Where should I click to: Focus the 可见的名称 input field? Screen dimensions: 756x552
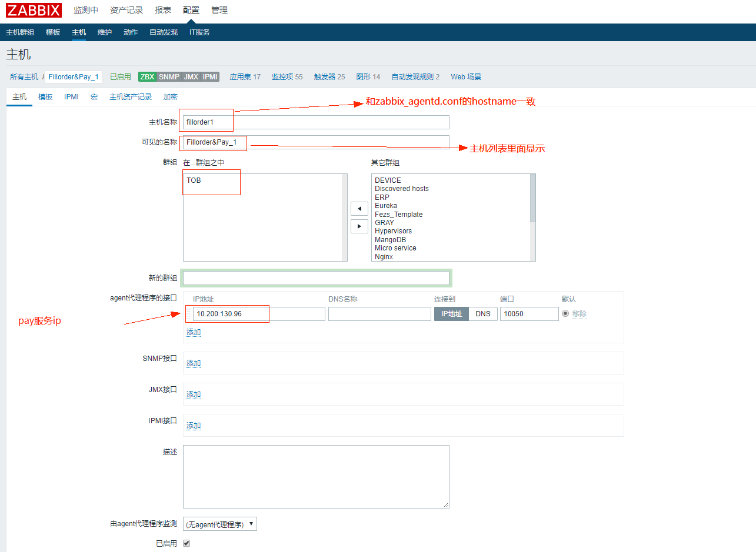tap(316, 142)
